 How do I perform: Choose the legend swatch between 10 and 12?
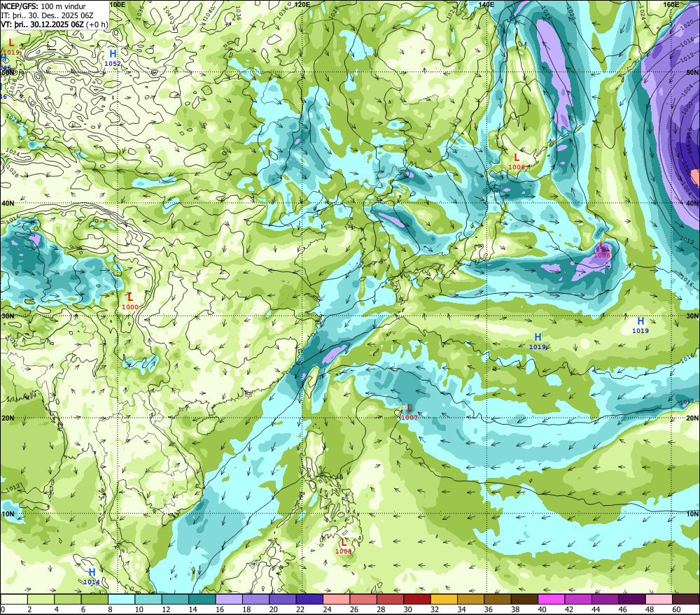148,600
